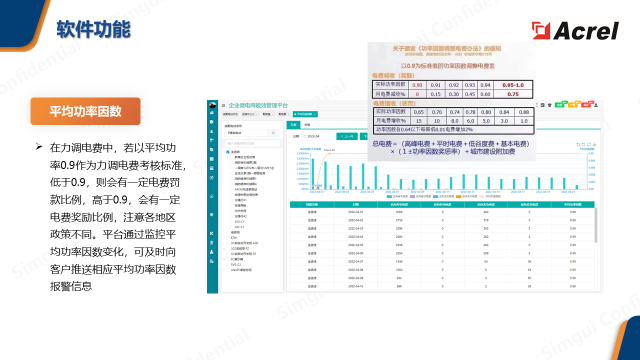Select the root node radio button in device tree
The width and height of the screenshot is (640, 360).
228,152
